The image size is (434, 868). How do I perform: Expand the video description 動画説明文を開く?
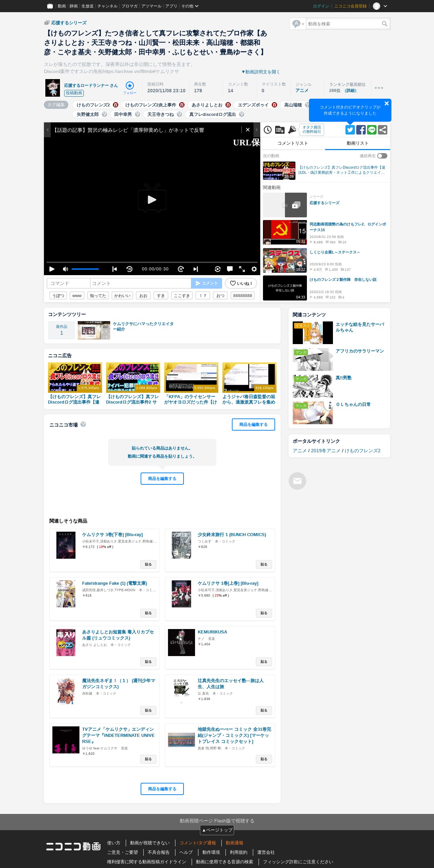[x=261, y=72]
